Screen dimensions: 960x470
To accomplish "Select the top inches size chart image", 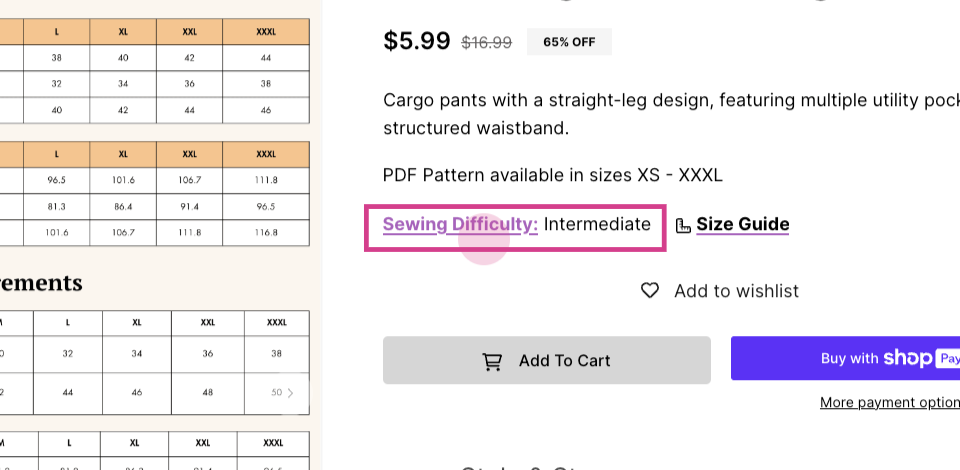I will [155, 71].
